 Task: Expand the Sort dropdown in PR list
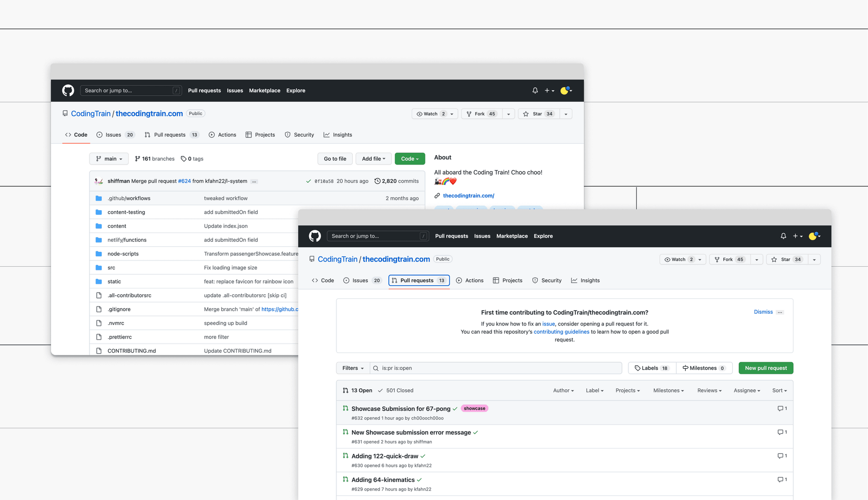coord(779,391)
